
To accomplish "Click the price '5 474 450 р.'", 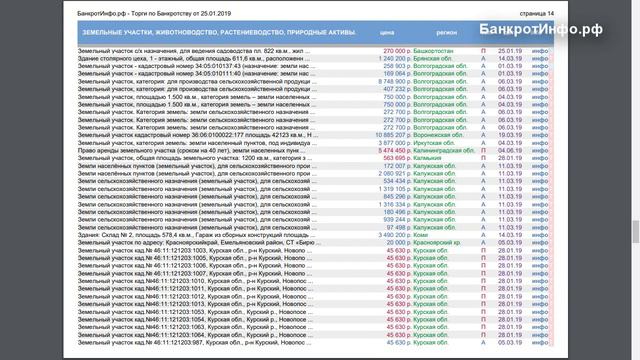I will (x=395, y=151).
